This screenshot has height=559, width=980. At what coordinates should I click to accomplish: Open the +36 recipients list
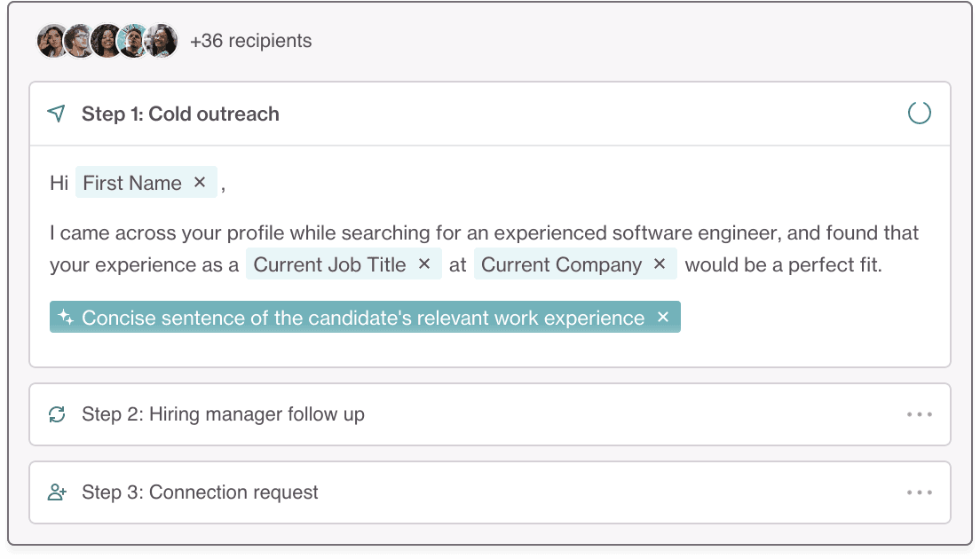tap(250, 41)
